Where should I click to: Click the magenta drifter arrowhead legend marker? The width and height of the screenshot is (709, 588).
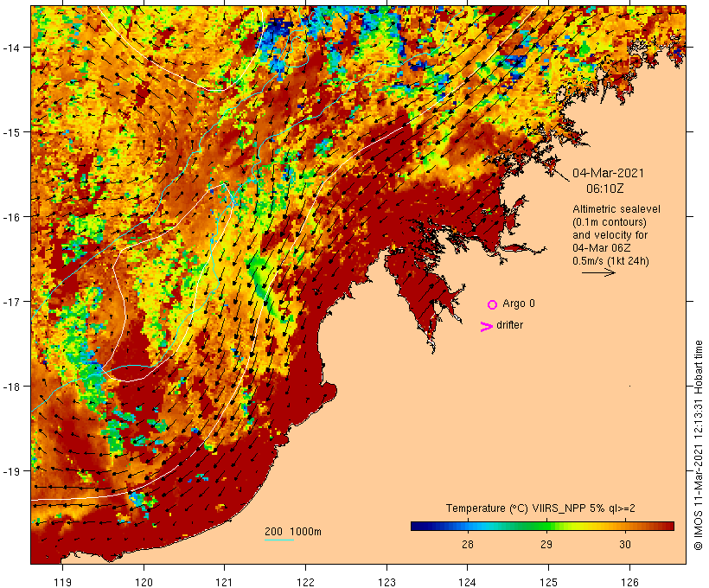(487, 327)
